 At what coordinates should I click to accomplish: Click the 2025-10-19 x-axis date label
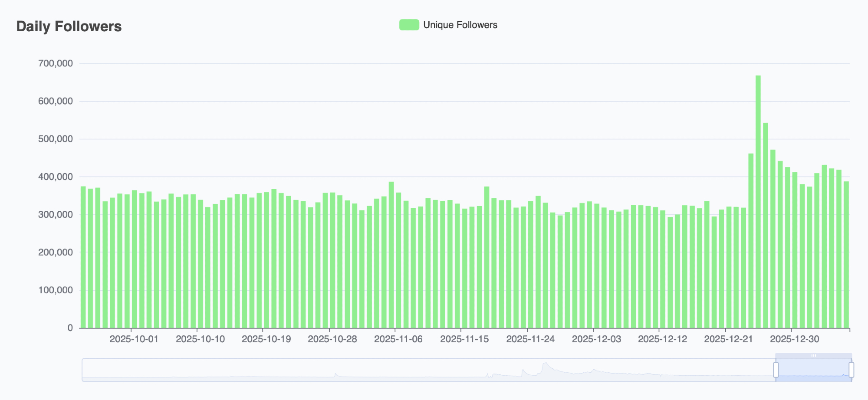point(266,339)
